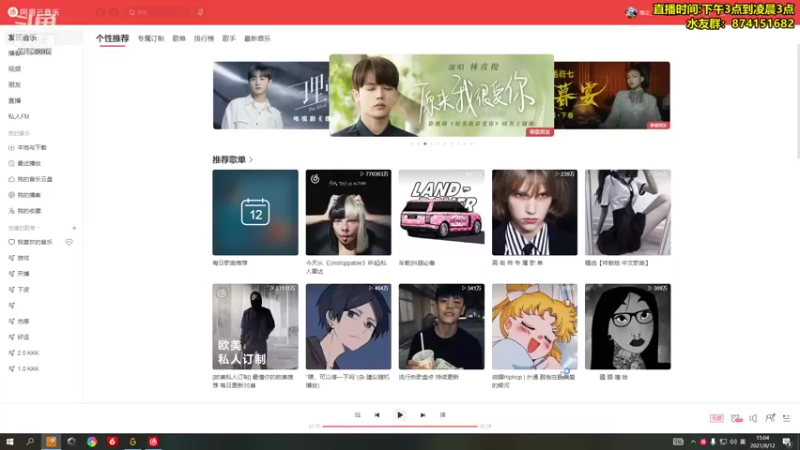Switch to 最新音乐 tab
Image resolution: width=800 pixels, height=450 pixels.
point(257,39)
